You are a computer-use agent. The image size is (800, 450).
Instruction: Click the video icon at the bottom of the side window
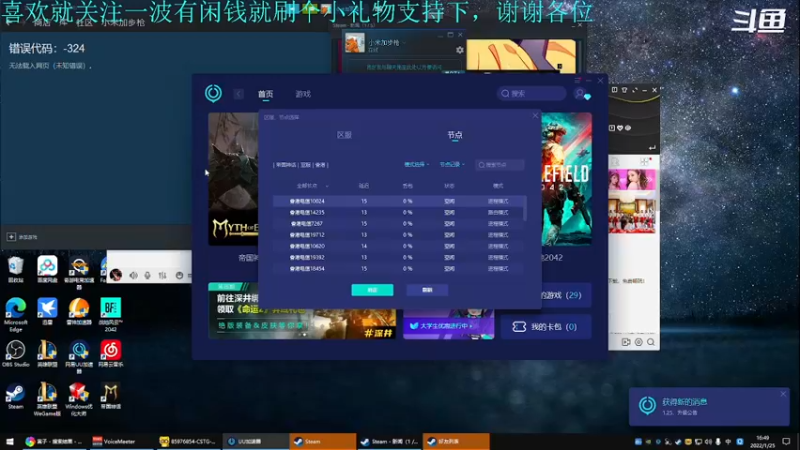(x=626, y=342)
